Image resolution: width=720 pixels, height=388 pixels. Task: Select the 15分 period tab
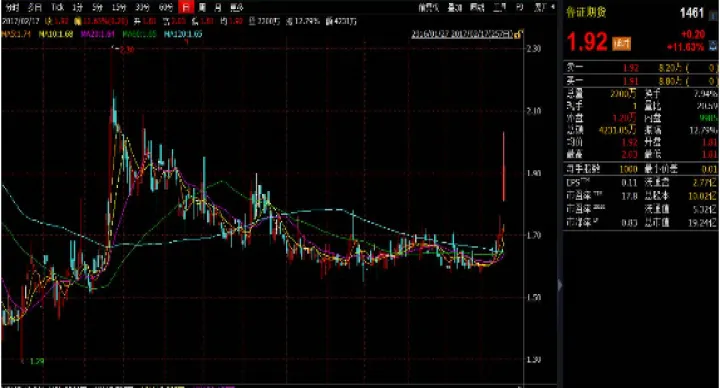pos(119,7)
